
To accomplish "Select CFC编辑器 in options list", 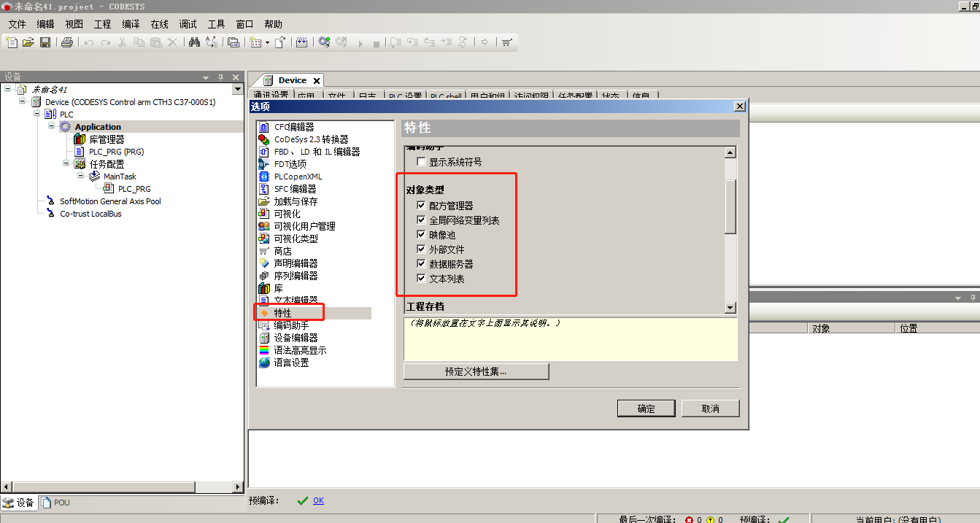I will tap(293, 127).
